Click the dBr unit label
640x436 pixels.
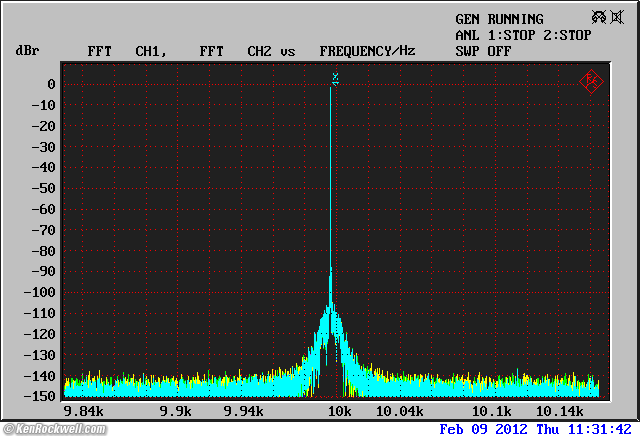coord(25,50)
